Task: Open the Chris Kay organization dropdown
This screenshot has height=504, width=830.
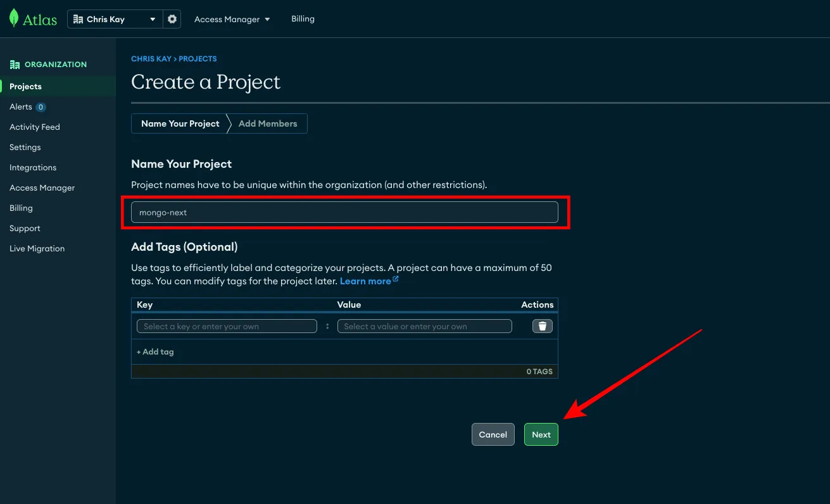Action: 115,19
